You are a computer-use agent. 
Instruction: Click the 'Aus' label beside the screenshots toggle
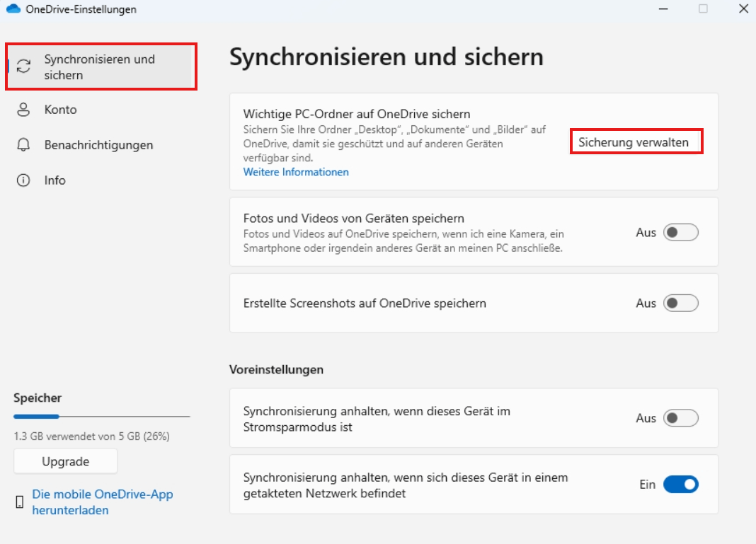[646, 303]
